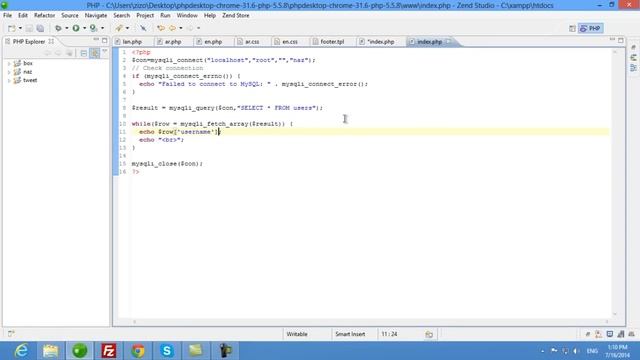Close the active index.php tab
Screen dimensions: 640x360
point(449,42)
